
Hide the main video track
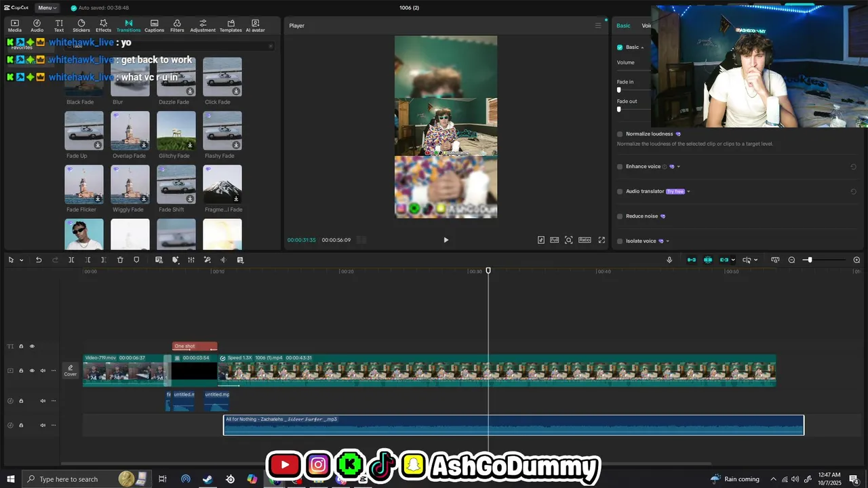[x=32, y=371]
